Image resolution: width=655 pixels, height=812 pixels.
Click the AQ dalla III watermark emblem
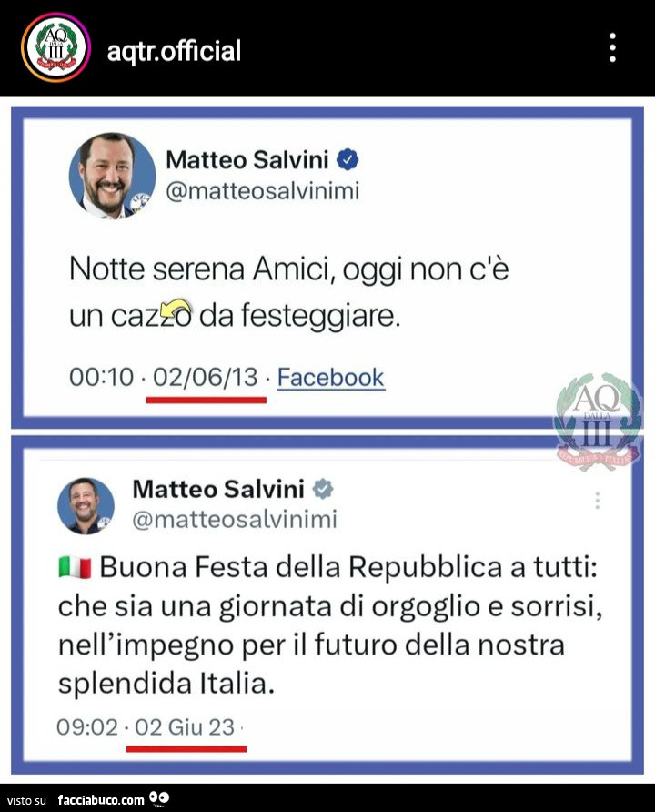(x=598, y=421)
